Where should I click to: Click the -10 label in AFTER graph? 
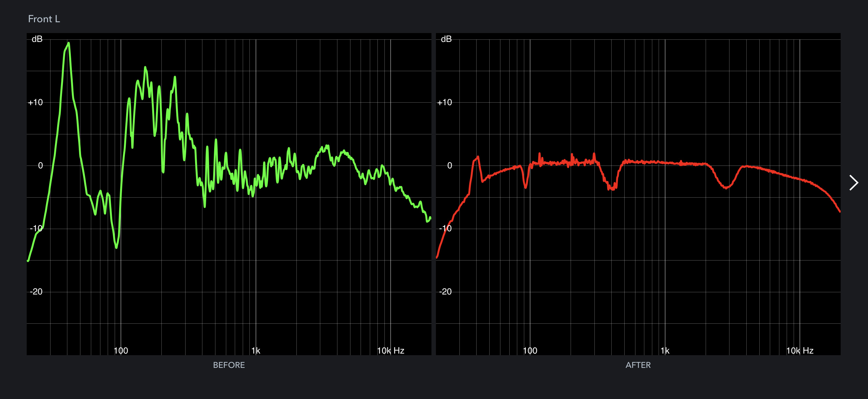pyautogui.click(x=445, y=228)
